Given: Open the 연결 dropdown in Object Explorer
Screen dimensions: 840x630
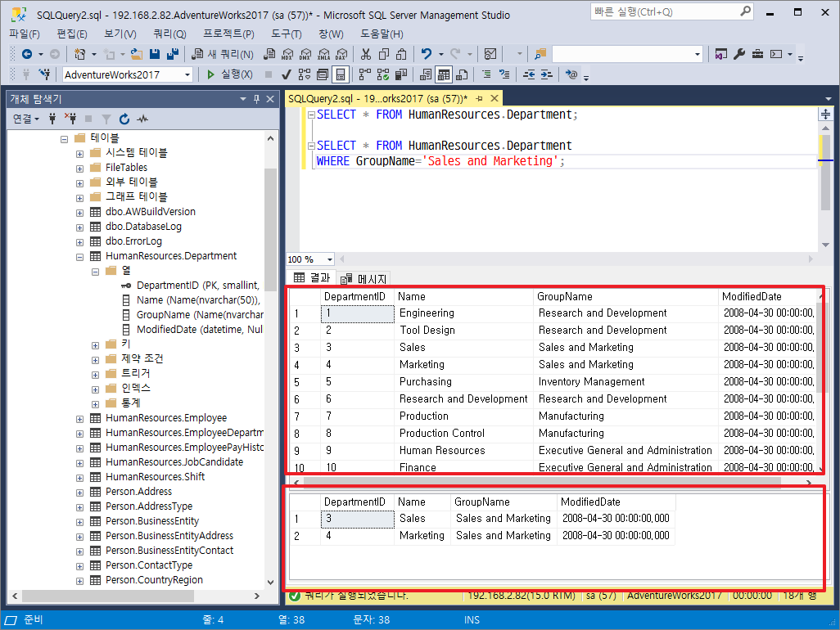Looking at the screenshot, I should point(26,119).
